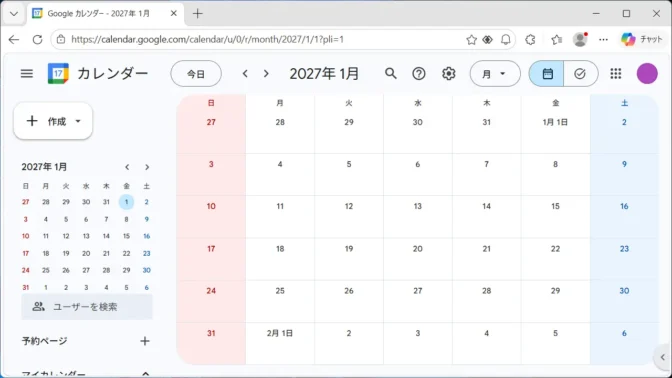
Task: Open the purple account avatar
Action: [x=647, y=74]
